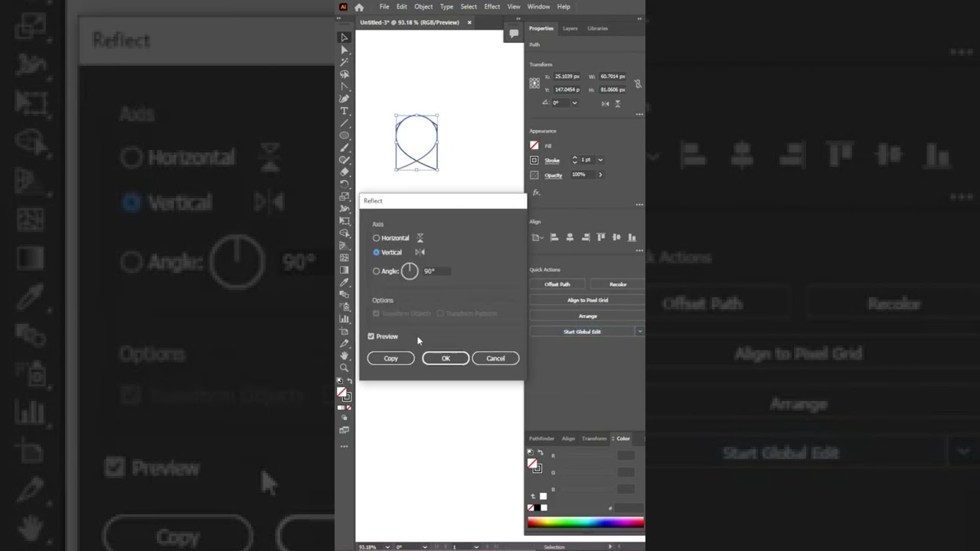This screenshot has height=551, width=980.
Task: Toggle the Preview checkbox
Action: [x=371, y=337]
